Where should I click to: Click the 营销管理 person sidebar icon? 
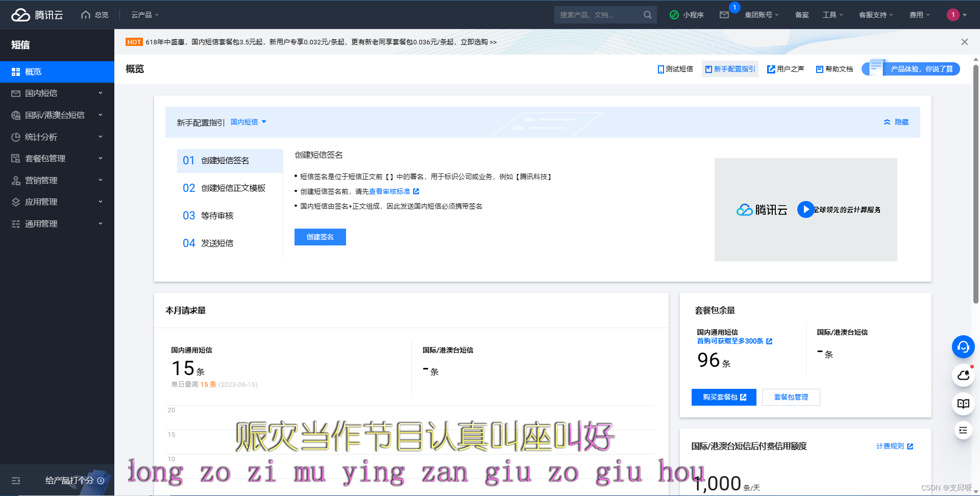pyautogui.click(x=16, y=180)
